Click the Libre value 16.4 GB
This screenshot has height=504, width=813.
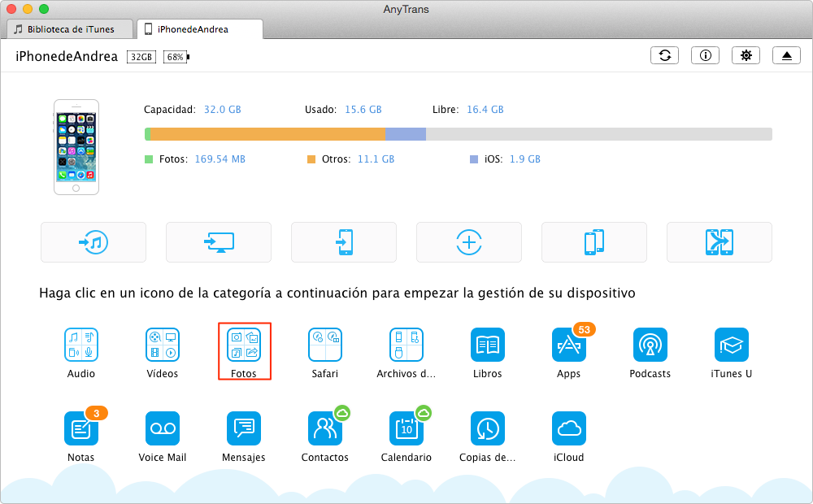click(485, 110)
